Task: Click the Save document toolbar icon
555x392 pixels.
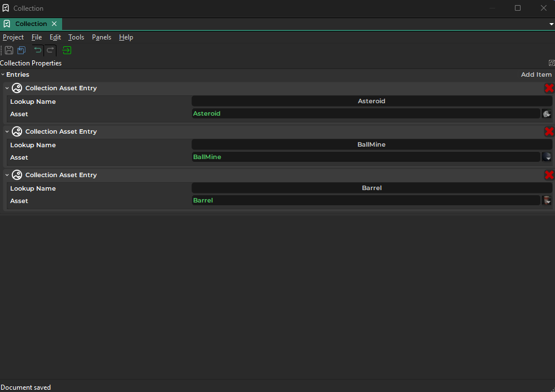Action: pyautogui.click(x=9, y=50)
